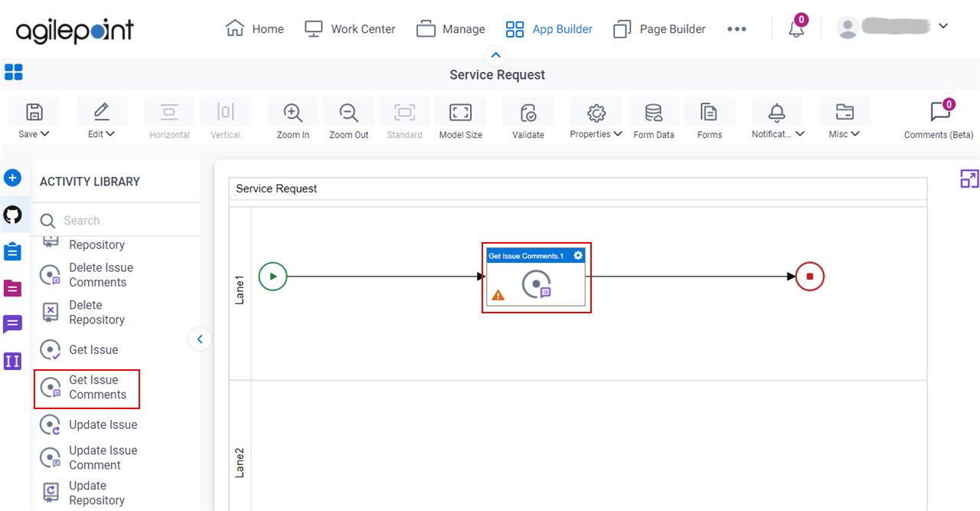Open the Edit dropdown in toolbar
The width and height of the screenshot is (980, 511).
point(101,120)
